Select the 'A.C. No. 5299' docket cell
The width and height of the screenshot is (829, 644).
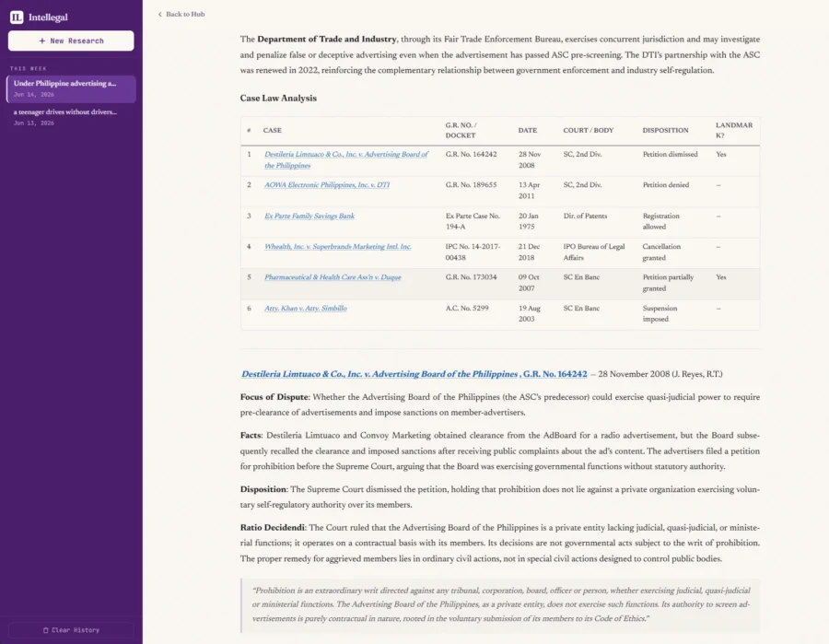coord(467,309)
